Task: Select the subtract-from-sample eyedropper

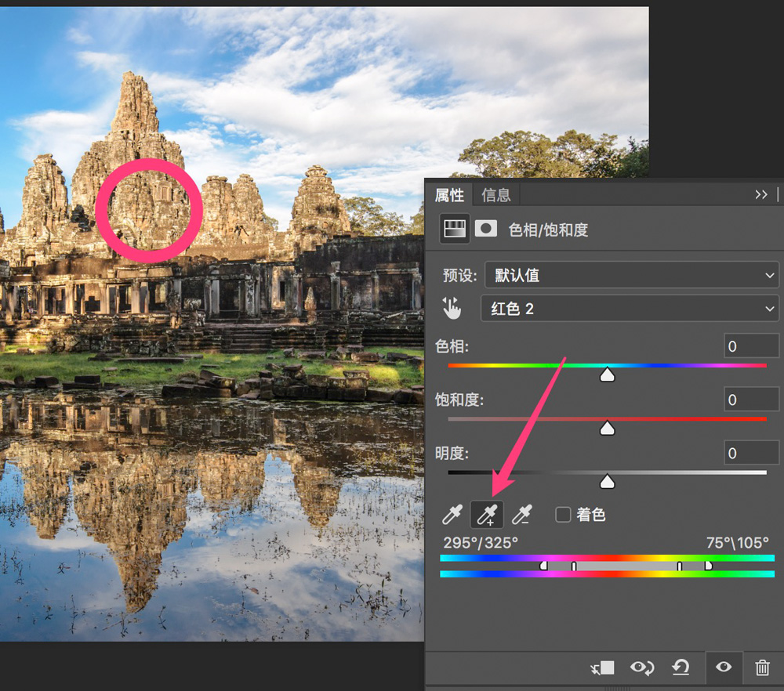Action: (522, 515)
